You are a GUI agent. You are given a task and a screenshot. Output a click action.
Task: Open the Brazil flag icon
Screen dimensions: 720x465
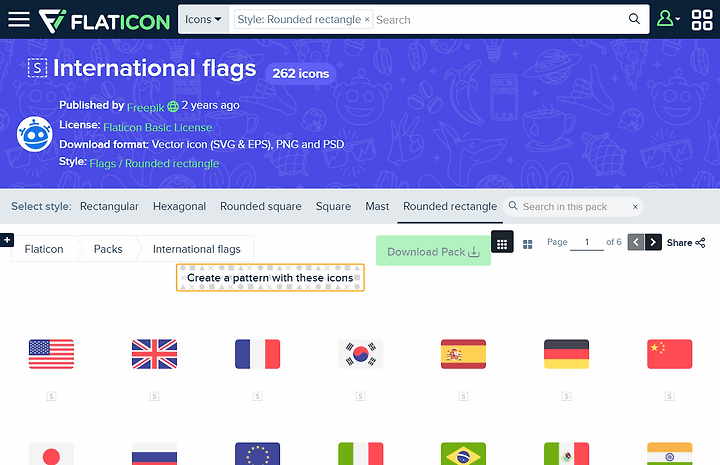point(463,454)
